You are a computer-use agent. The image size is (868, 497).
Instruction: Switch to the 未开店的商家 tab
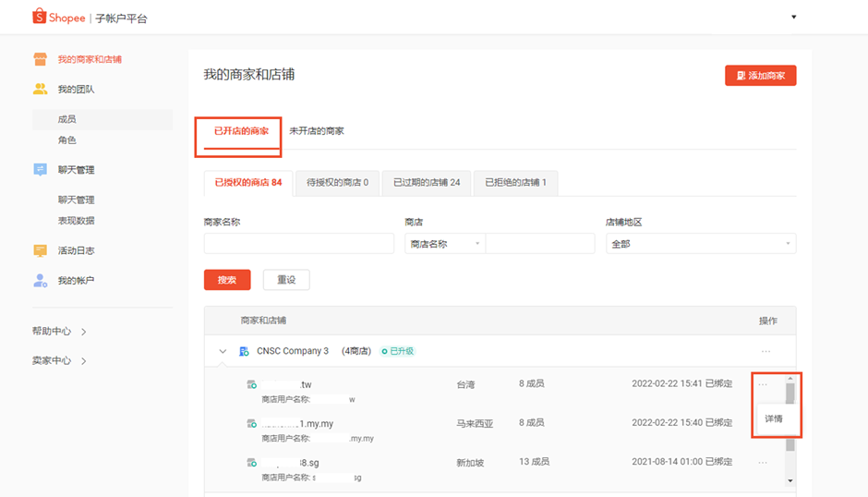pyautogui.click(x=316, y=131)
